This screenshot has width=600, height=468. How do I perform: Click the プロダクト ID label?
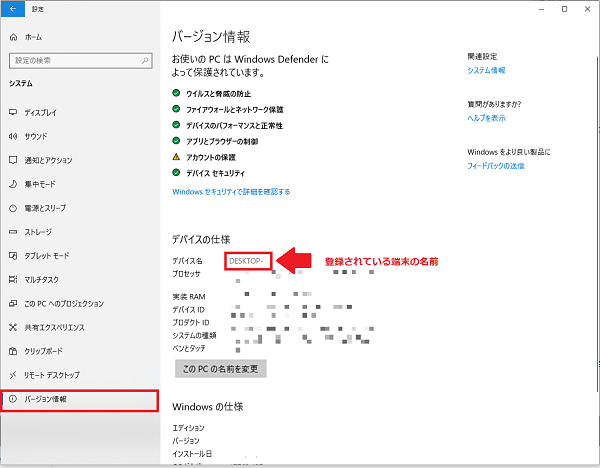pos(191,323)
